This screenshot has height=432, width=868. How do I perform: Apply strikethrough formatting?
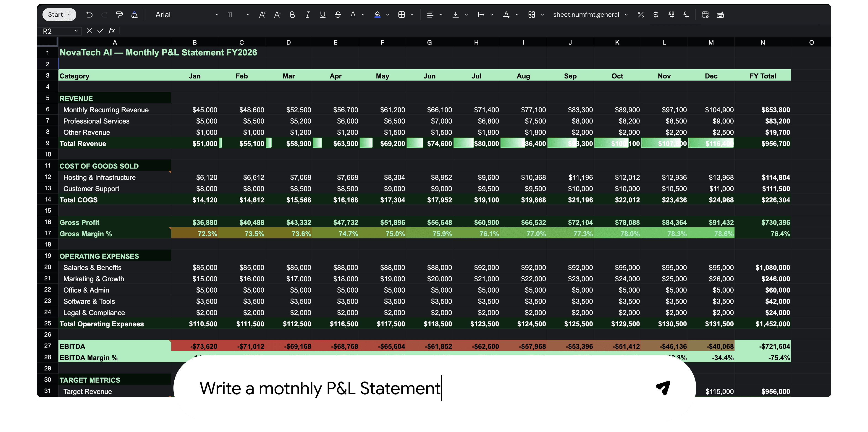[338, 14]
